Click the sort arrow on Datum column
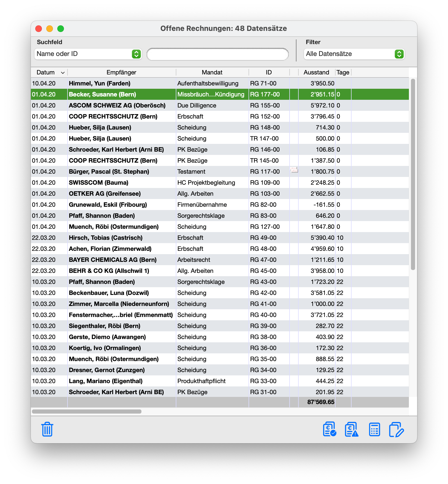Image resolution: width=448 pixels, height=484 pixels. tap(63, 72)
